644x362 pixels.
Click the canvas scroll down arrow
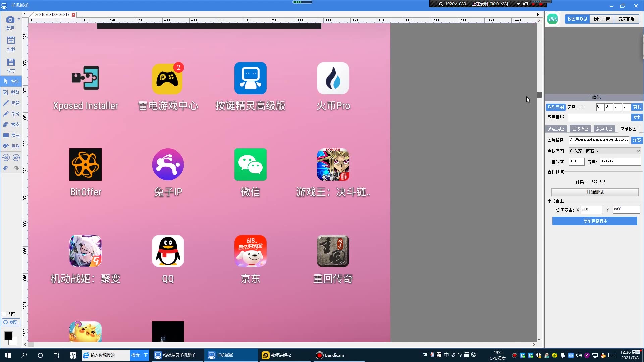click(539, 339)
